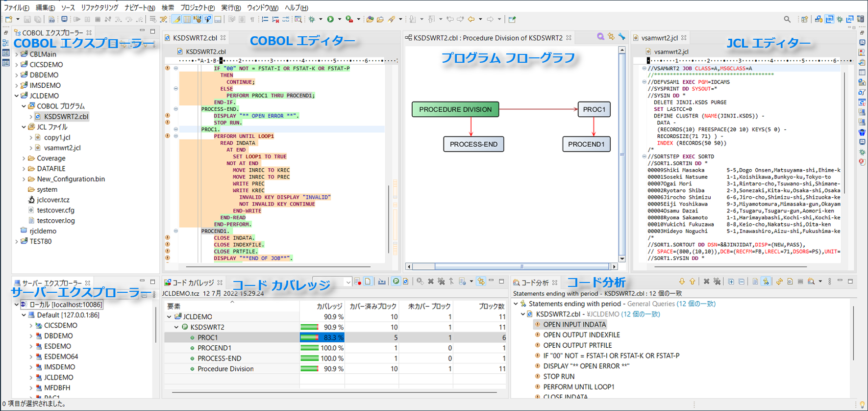
Task: Click the Back navigation arrow icon
Action: pyautogui.click(x=471, y=20)
